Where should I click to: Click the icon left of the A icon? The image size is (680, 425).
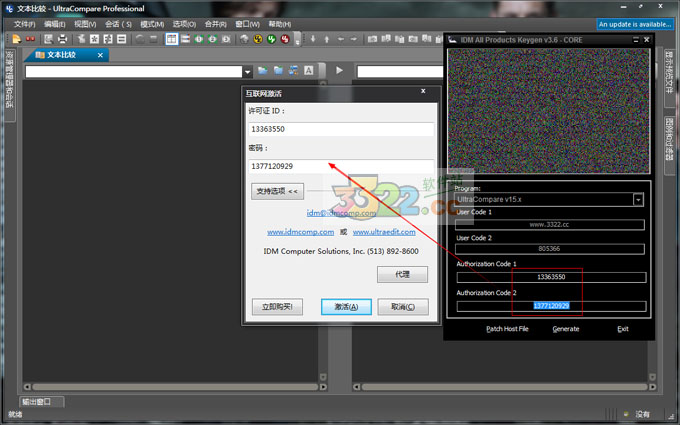pyautogui.click(x=294, y=70)
